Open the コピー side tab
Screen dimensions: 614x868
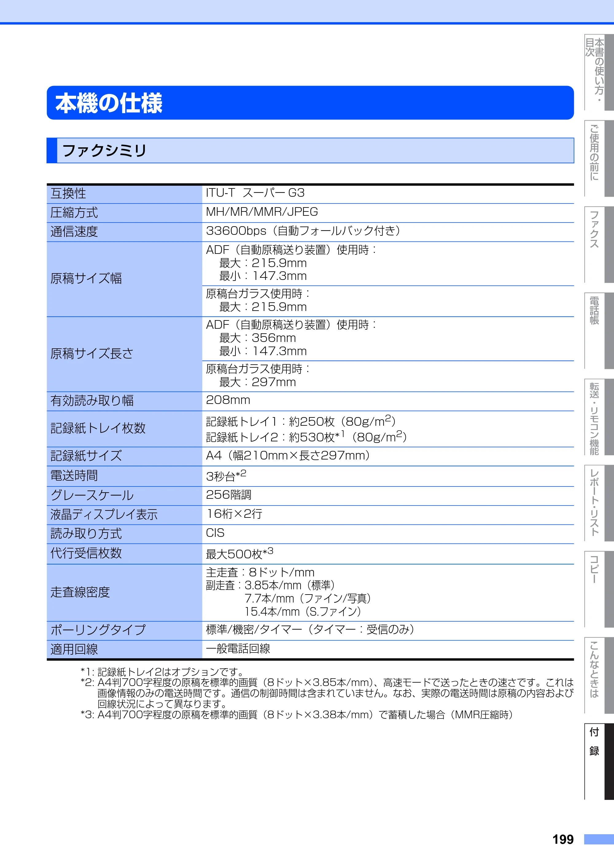pos(599,589)
